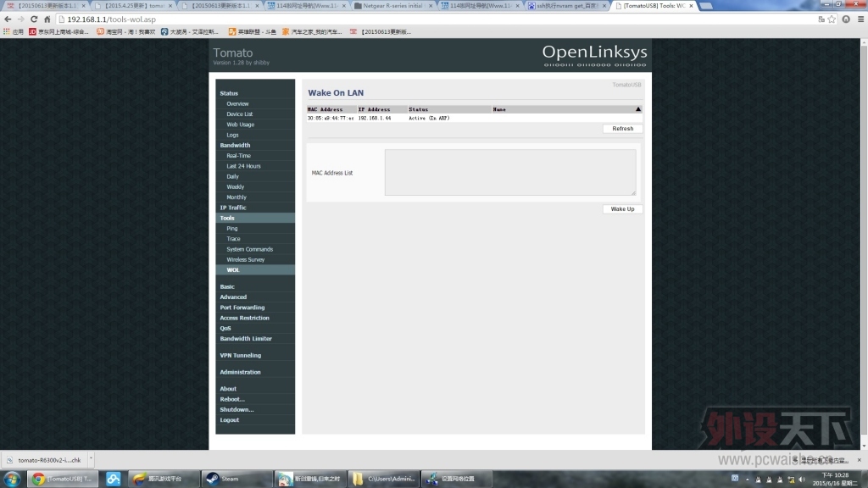Click the Netgear R-series tab

click(393, 5)
